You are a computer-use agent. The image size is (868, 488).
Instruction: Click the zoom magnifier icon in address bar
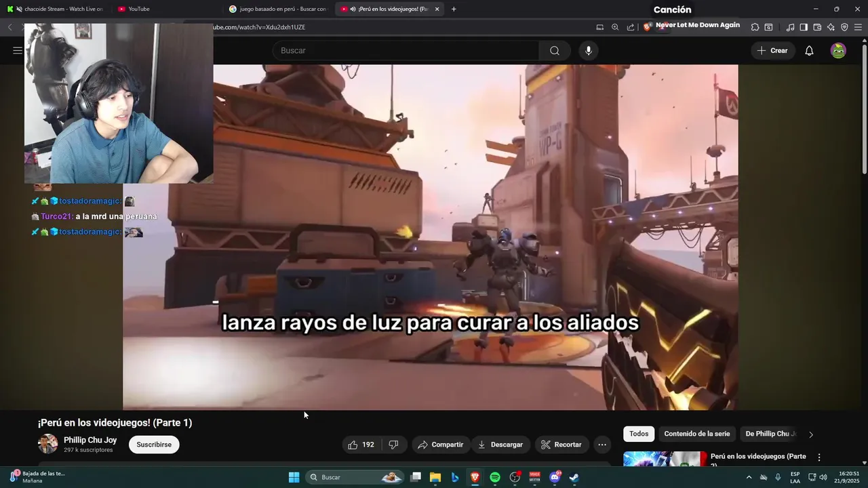point(615,27)
